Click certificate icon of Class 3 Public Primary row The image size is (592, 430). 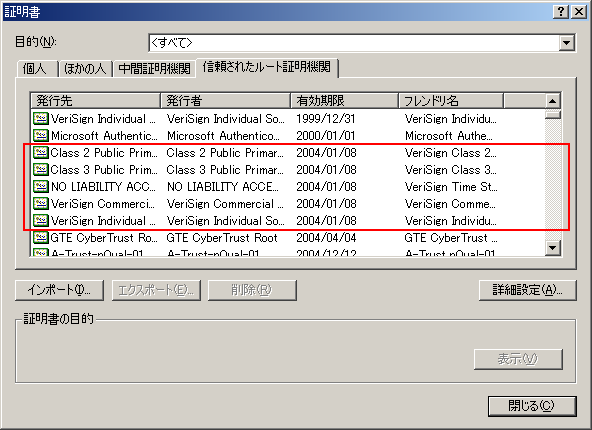point(40,170)
